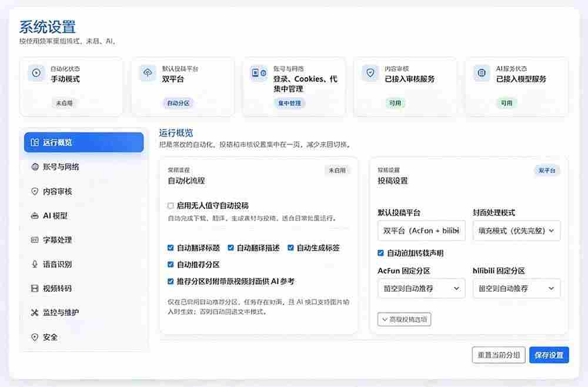The width and height of the screenshot is (588, 387).
Task: Click the 已接入审核服务 text
Action: pos(409,79)
